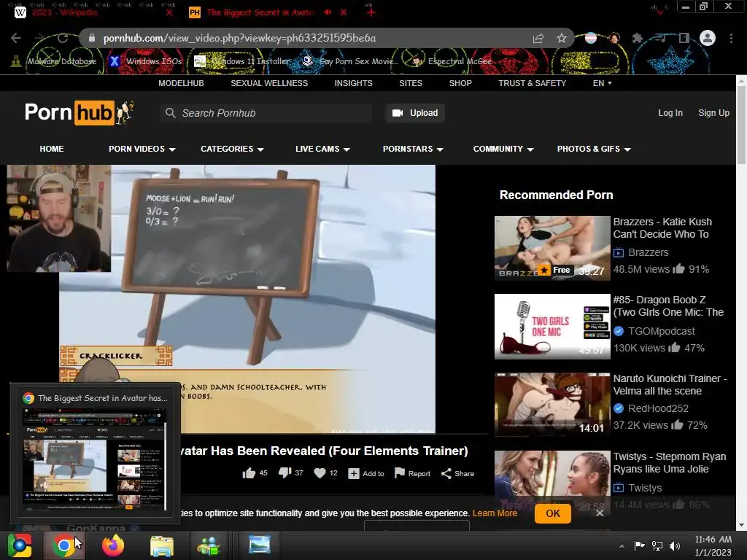Screen dimensions: 747x560
Task: Click the Chrome icon in the taskbar
Action: click(x=63, y=545)
